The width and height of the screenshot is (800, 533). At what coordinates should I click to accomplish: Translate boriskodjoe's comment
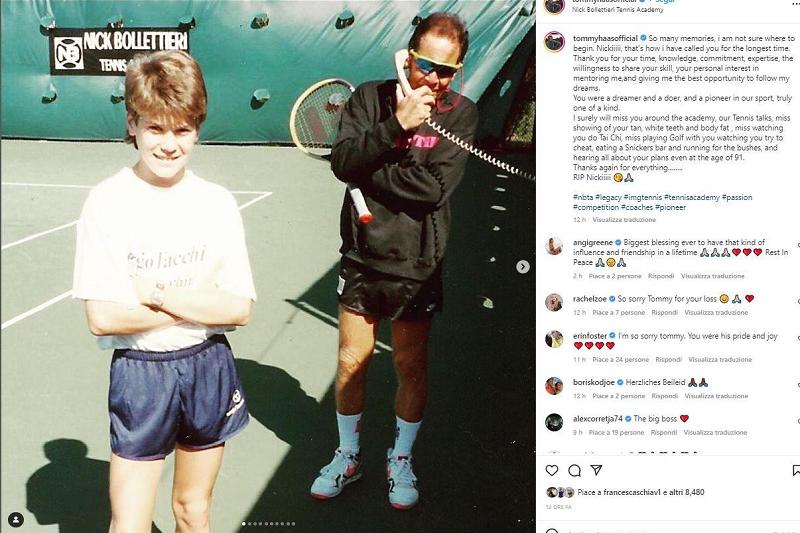pos(716,396)
